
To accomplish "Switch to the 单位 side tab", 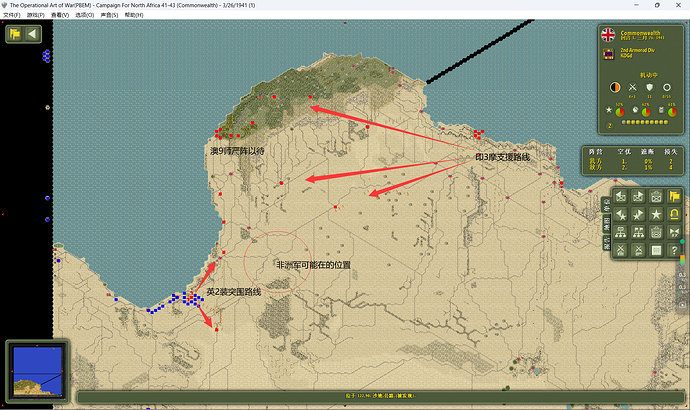I will [607, 205].
